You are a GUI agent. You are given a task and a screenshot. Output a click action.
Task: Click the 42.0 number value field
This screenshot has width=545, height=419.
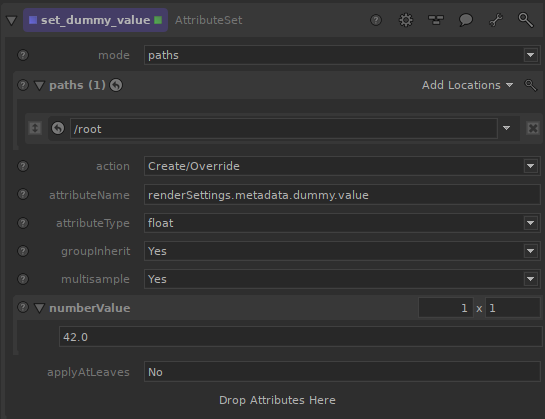tap(300, 337)
